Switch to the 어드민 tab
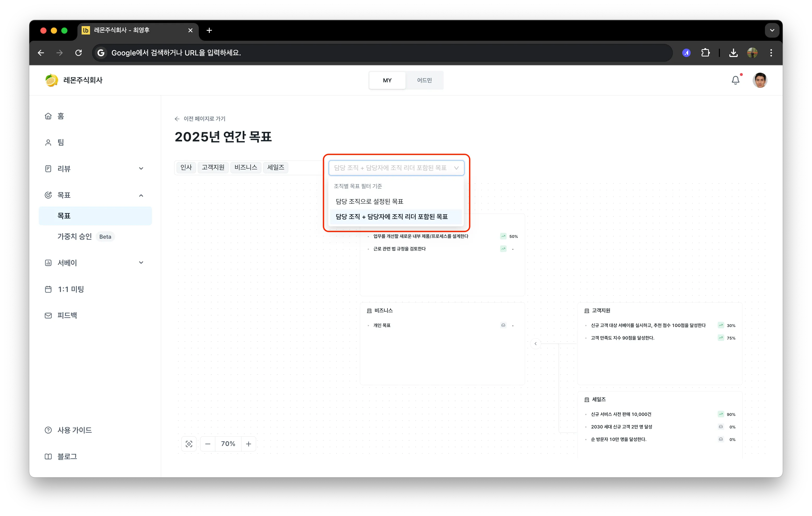Image resolution: width=812 pixels, height=516 pixels. point(424,80)
